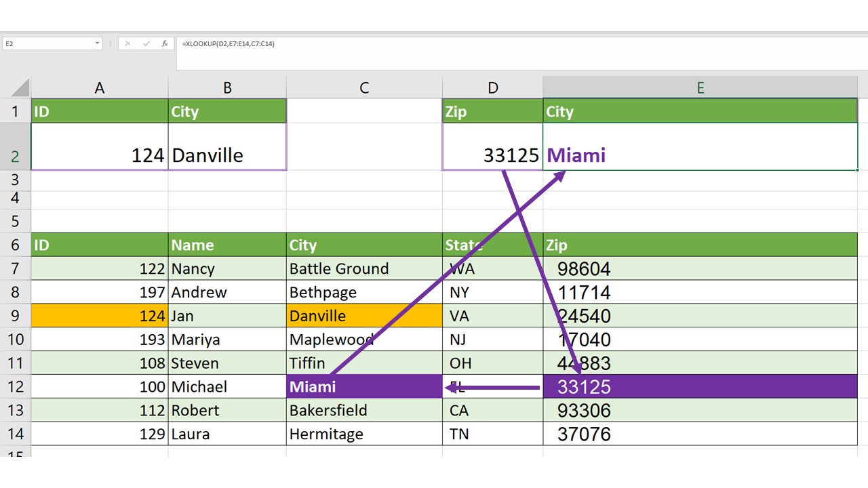This screenshot has width=868, height=488.
Task: Click the state cell TN
Action: tap(493, 434)
